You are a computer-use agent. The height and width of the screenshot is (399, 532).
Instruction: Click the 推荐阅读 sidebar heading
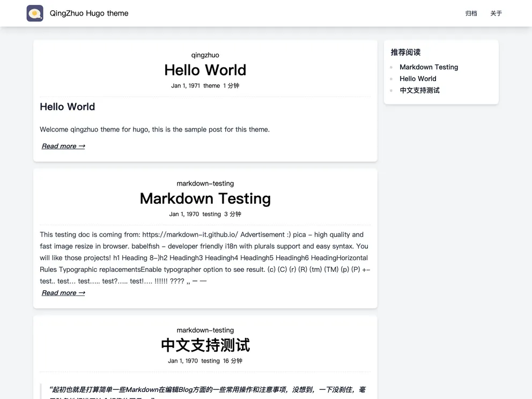405,52
